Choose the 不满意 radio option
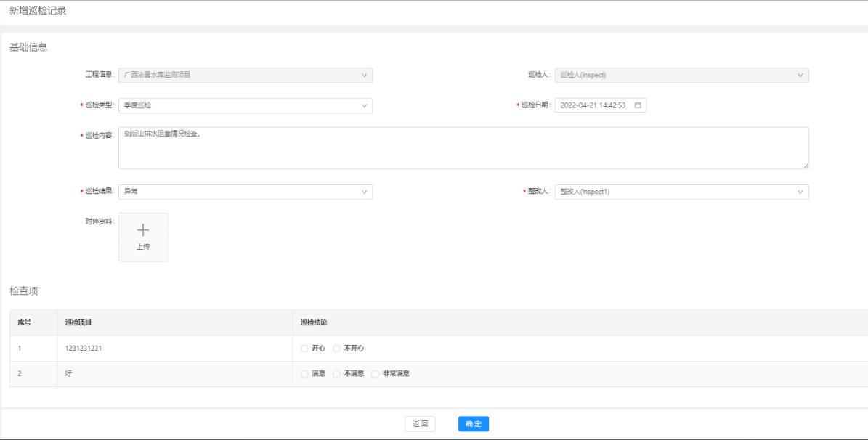This screenshot has width=868, height=440. pyautogui.click(x=336, y=374)
